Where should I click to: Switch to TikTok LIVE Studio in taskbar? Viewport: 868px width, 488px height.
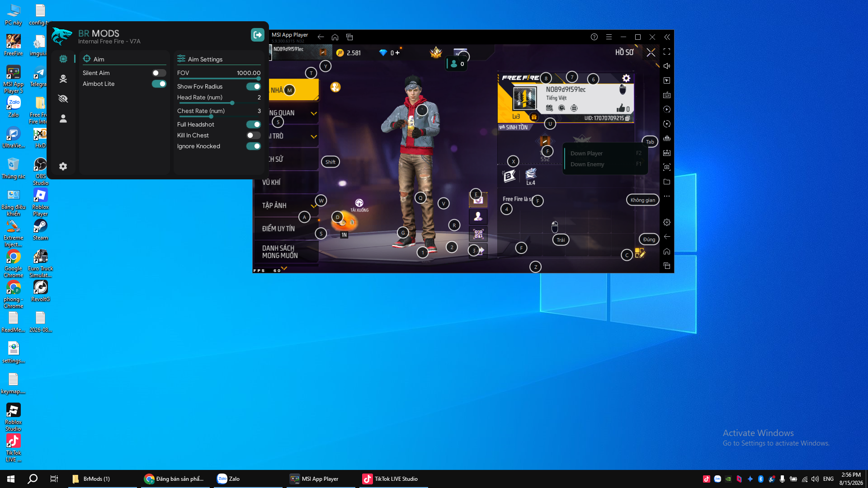pyautogui.click(x=393, y=479)
